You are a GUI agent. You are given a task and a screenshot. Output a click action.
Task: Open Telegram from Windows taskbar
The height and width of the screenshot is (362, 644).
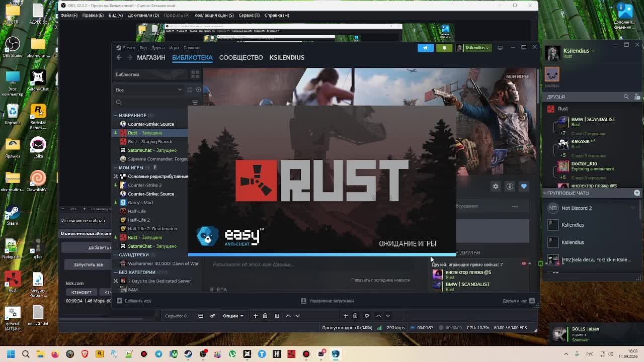pos(158,354)
